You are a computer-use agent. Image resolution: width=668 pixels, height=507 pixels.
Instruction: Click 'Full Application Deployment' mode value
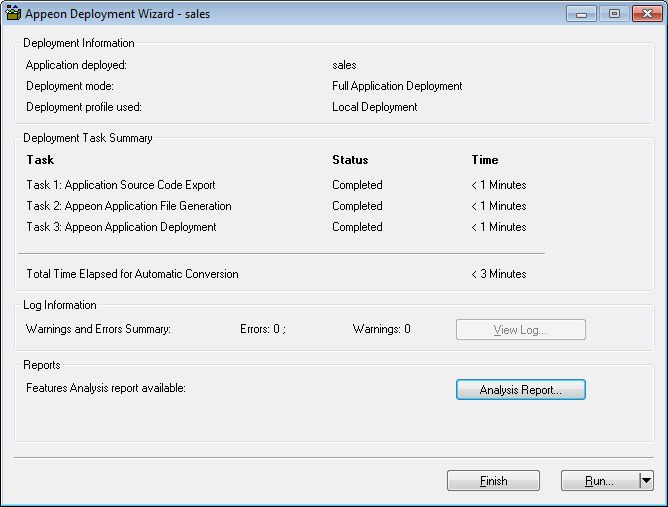pos(397,86)
